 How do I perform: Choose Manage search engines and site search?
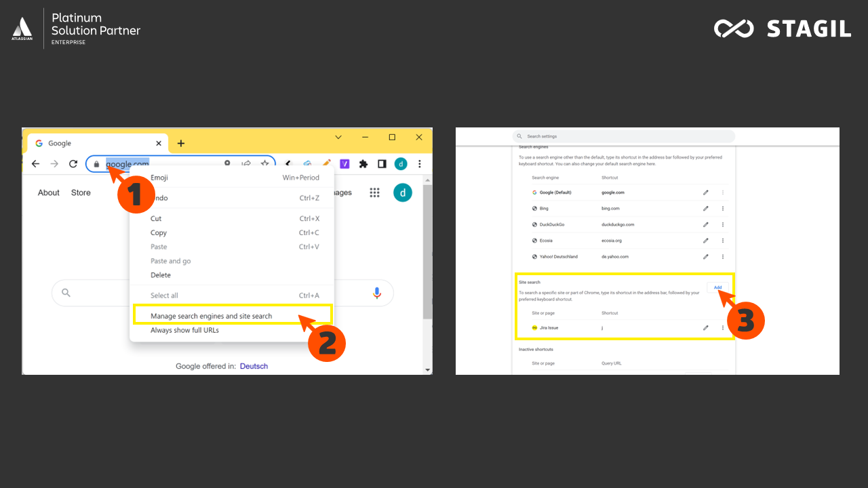(211, 316)
